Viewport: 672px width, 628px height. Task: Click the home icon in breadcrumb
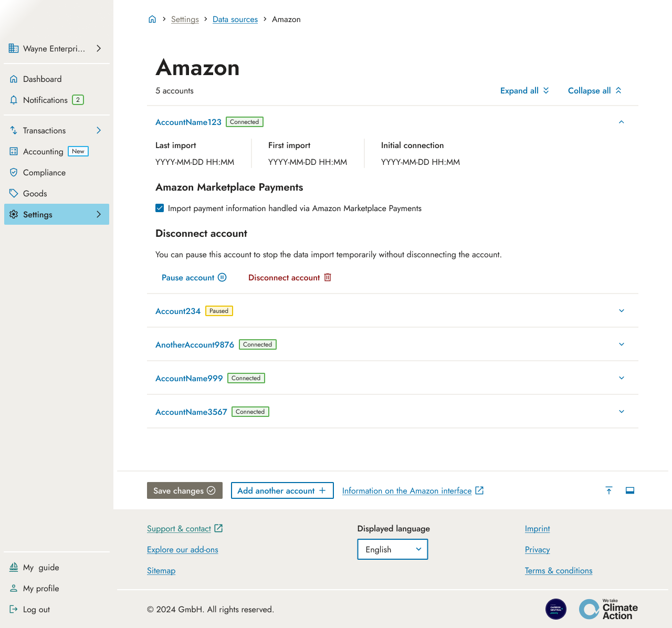coord(152,19)
